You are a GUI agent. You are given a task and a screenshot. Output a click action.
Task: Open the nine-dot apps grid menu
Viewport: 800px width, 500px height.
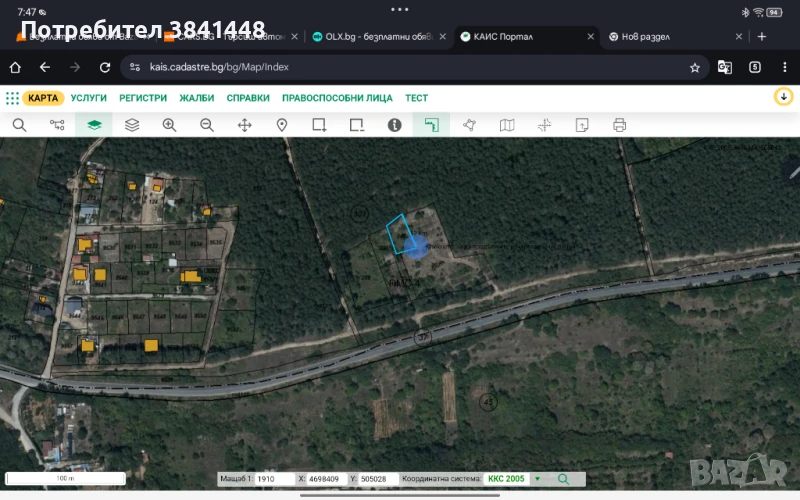coord(12,98)
